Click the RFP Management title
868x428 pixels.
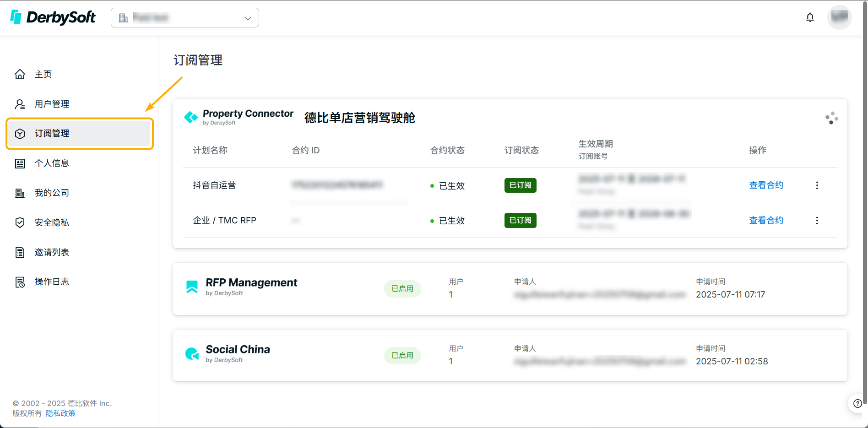[251, 282]
